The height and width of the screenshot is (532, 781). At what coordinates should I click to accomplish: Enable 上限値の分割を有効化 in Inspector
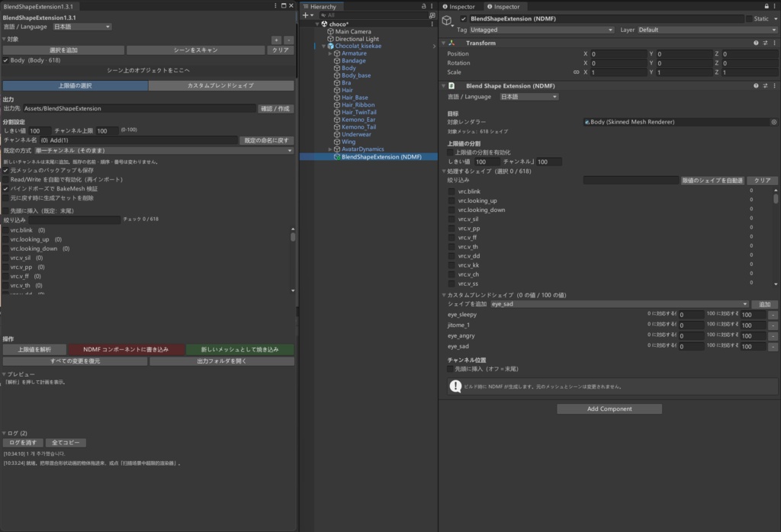[x=450, y=152]
